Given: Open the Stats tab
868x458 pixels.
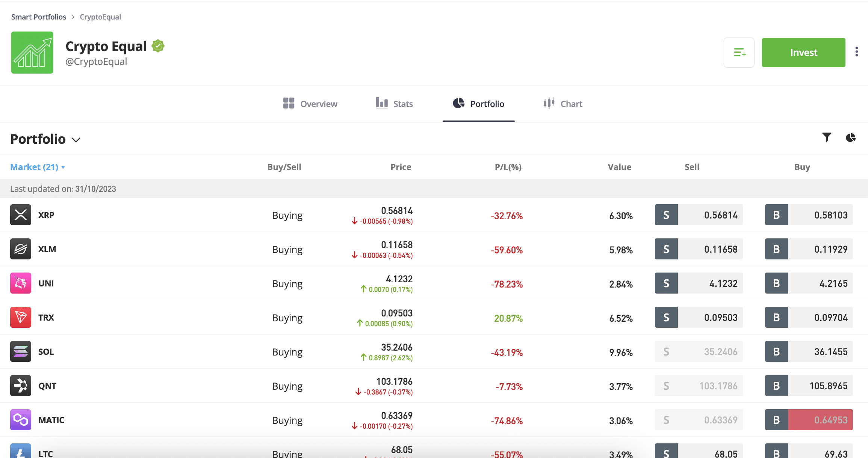Looking at the screenshot, I should [x=394, y=104].
